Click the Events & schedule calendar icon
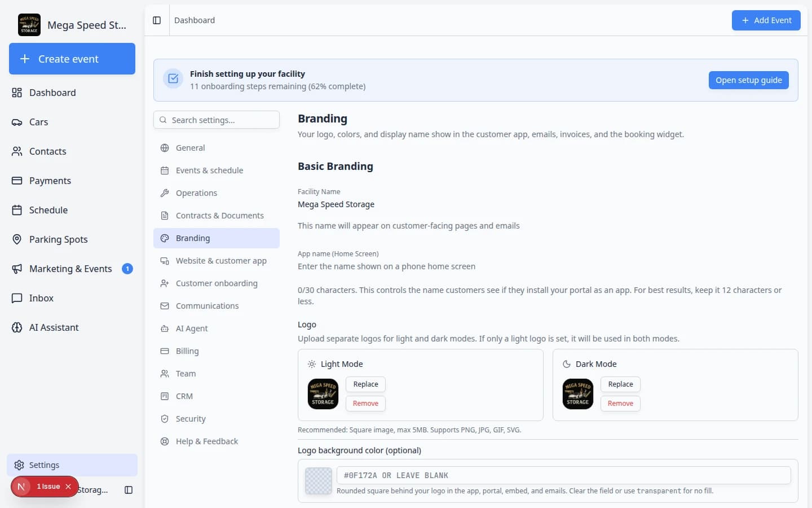 click(165, 170)
